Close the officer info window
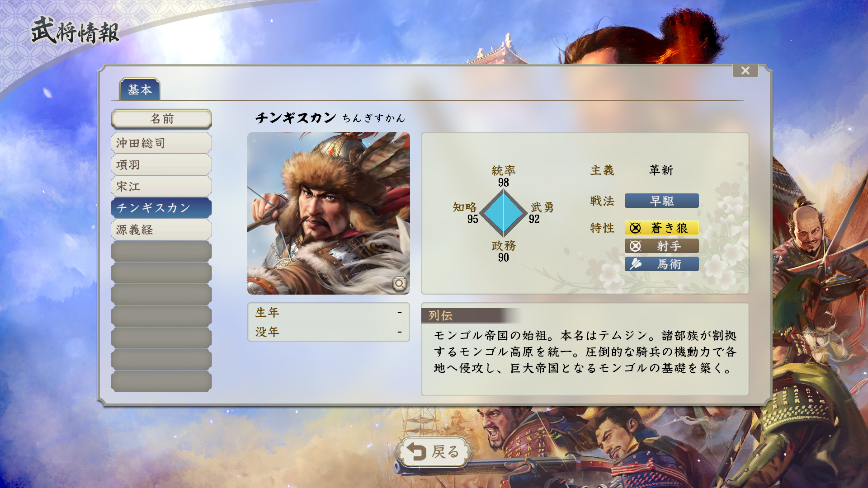Screen dimensions: 868x488 pos(745,70)
